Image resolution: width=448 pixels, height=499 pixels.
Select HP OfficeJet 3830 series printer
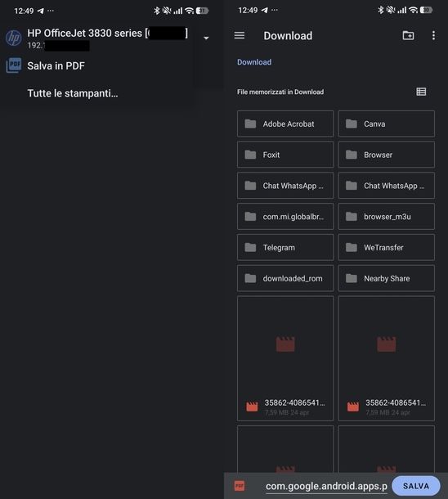pos(108,38)
